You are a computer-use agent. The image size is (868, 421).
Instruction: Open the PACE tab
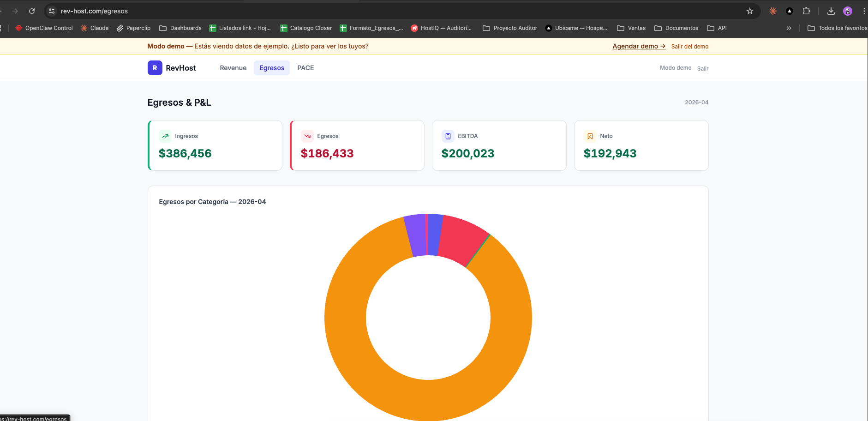point(305,68)
